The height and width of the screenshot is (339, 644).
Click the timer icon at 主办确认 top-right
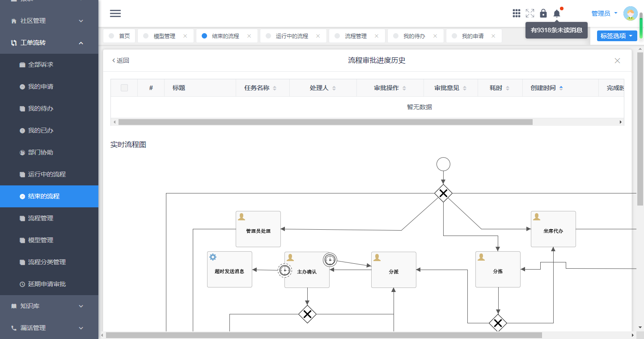tap(330, 259)
